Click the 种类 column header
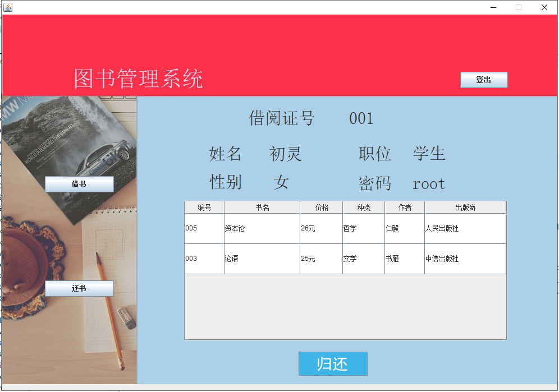Screen dimensions: 559x392 pos(364,207)
